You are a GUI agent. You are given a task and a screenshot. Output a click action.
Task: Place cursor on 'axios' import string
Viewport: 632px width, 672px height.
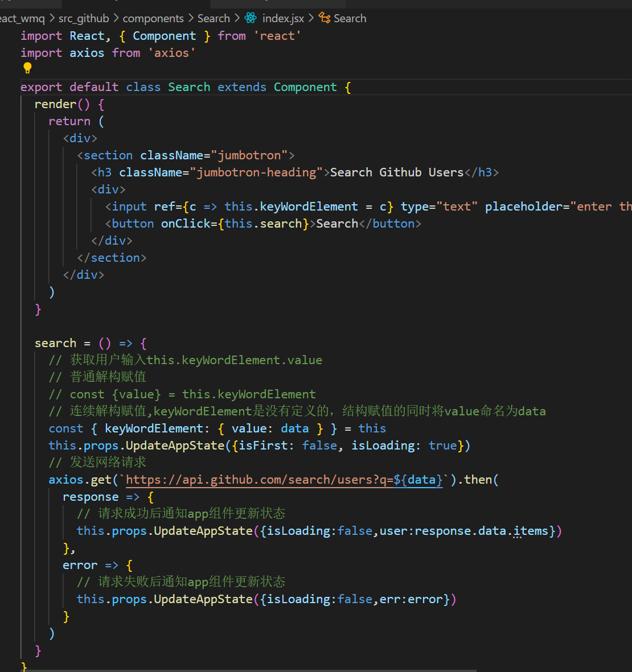171,53
